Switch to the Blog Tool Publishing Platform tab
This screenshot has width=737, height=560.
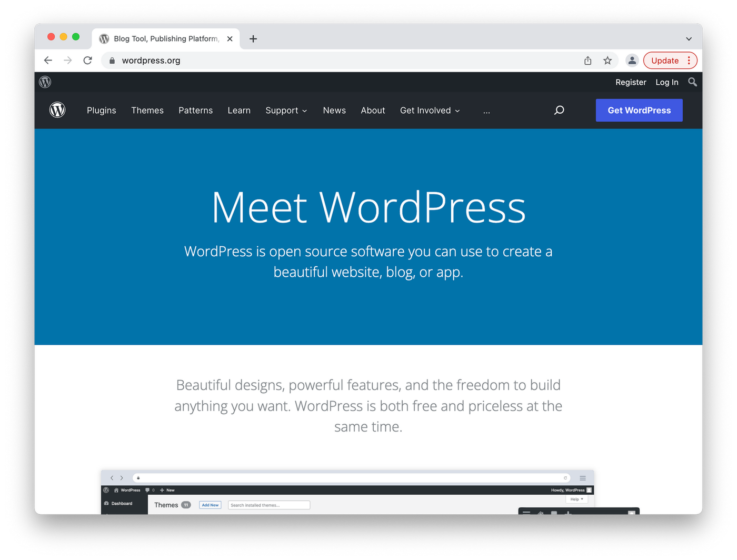tap(163, 38)
